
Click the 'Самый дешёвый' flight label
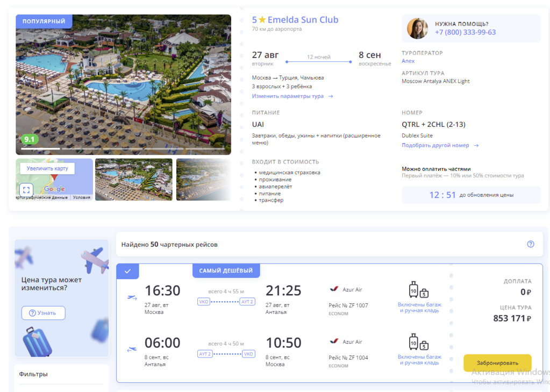226,270
